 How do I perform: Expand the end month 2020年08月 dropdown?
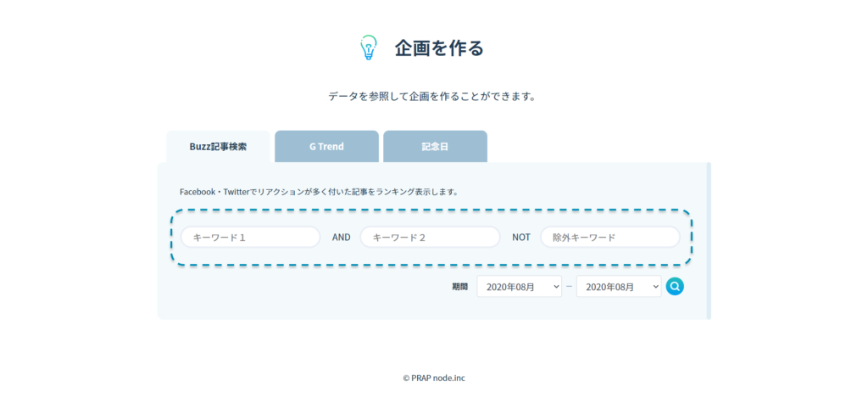coord(618,287)
